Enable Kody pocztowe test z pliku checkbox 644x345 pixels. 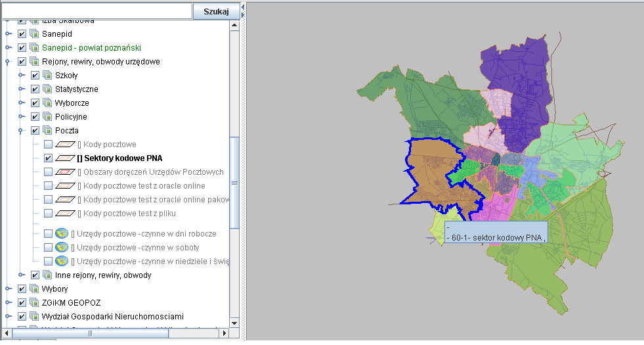tap(48, 214)
